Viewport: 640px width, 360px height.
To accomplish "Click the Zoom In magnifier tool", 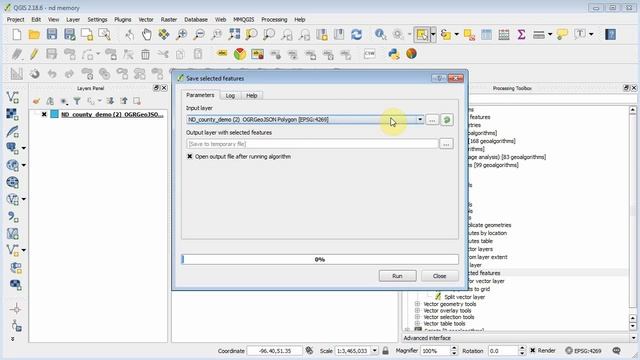I will click(x=181, y=35).
